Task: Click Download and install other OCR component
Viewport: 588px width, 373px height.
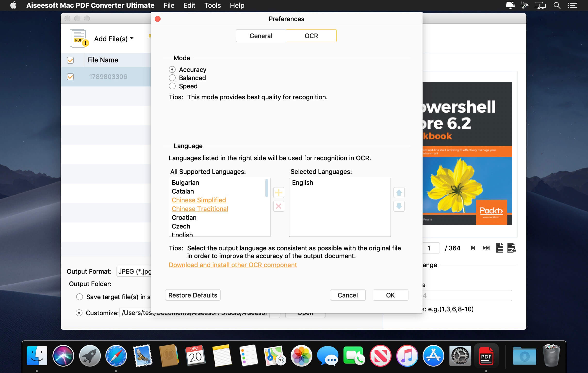Action: pyautogui.click(x=233, y=265)
